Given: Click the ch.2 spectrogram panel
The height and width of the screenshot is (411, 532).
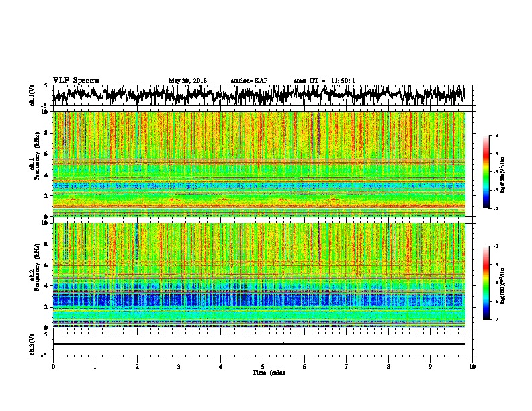Looking at the screenshot, I should (x=259, y=275).
